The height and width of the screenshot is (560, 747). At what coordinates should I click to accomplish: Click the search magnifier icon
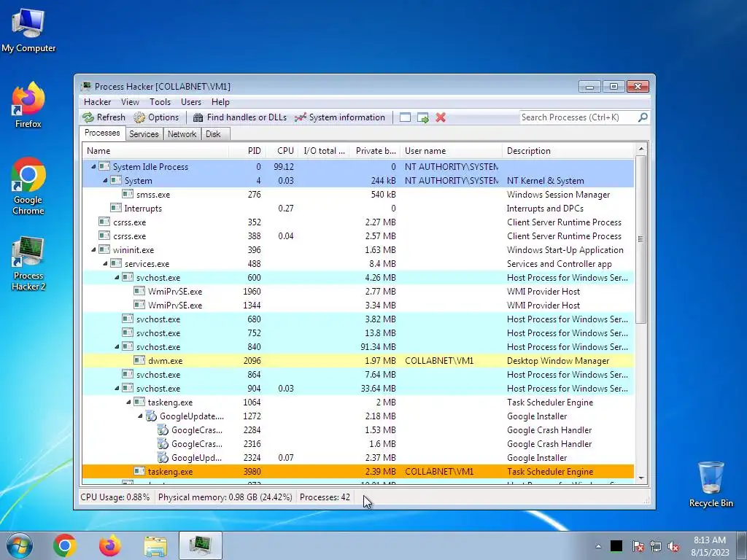(643, 117)
